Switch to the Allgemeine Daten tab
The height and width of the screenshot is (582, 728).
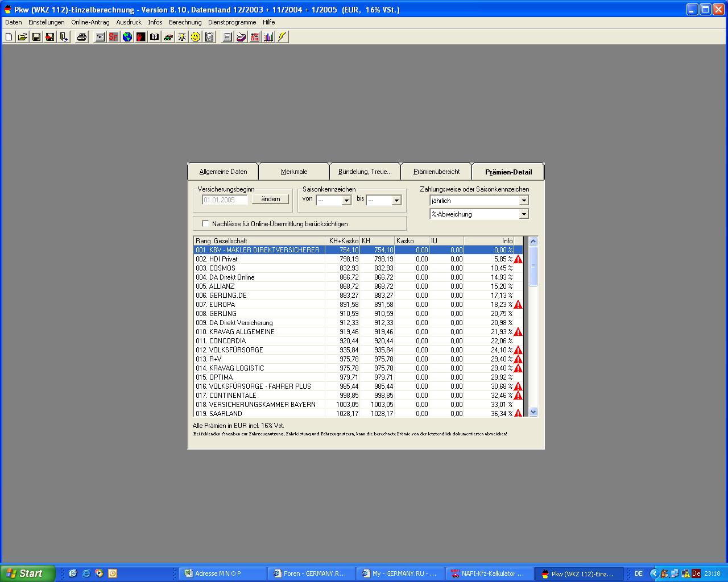coord(223,172)
